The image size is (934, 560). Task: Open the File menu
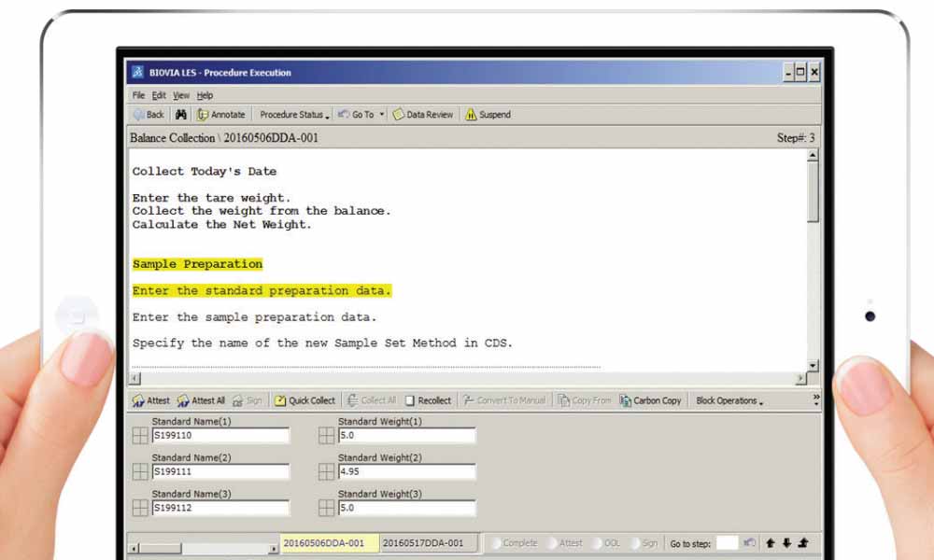138,95
